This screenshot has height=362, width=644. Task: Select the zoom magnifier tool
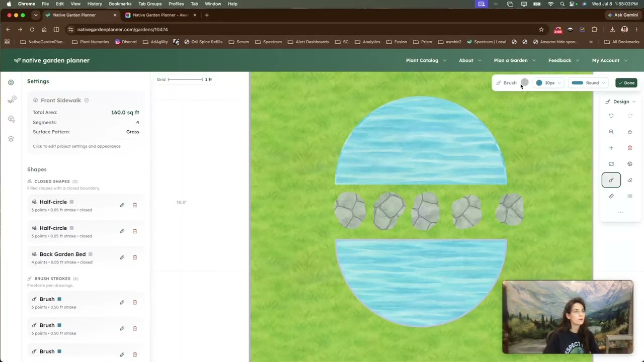coord(611,132)
